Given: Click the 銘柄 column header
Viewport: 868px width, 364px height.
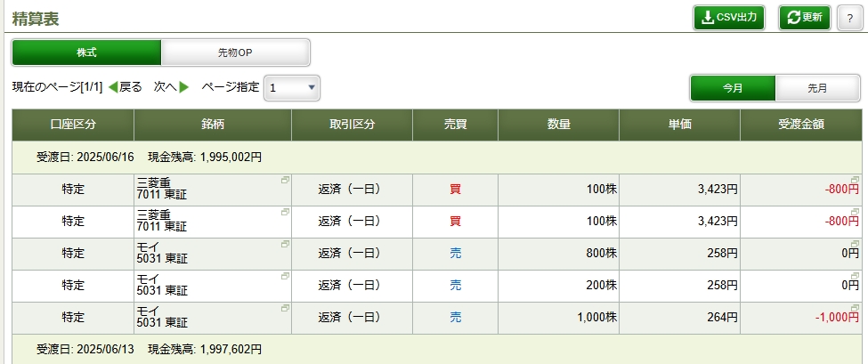Looking at the screenshot, I should point(212,125).
